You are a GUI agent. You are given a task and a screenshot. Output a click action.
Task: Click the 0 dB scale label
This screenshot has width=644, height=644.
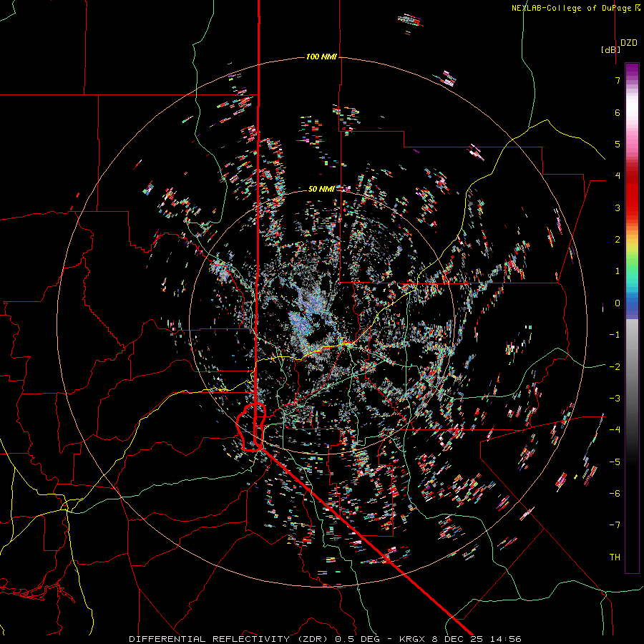(x=618, y=303)
